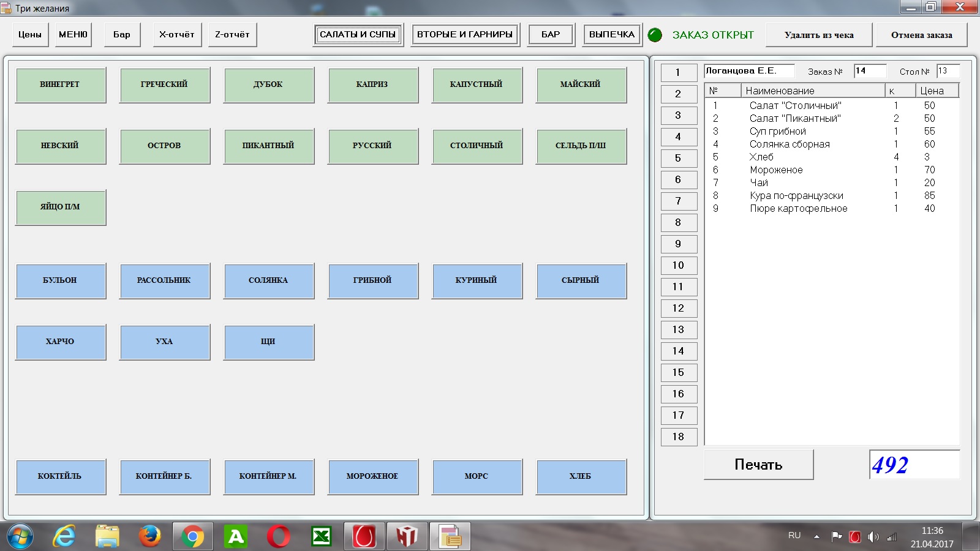This screenshot has height=551, width=980.
Task: Open Internet Explorer from the taskbar
Action: point(64,537)
